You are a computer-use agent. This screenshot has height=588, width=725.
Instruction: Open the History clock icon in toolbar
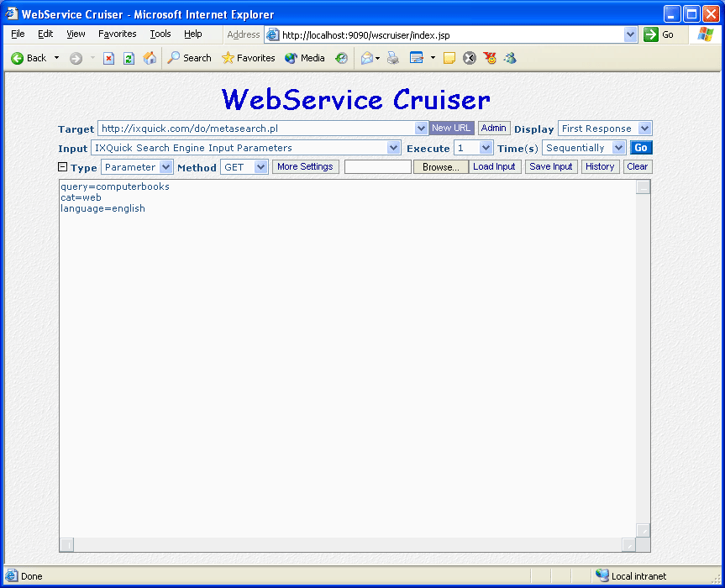click(341, 58)
